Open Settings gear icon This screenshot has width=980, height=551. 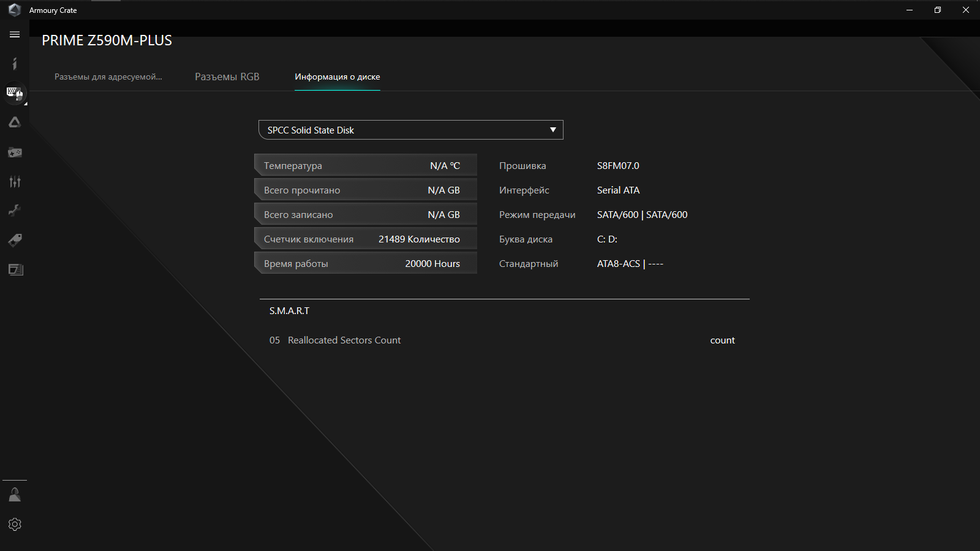coord(15,524)
